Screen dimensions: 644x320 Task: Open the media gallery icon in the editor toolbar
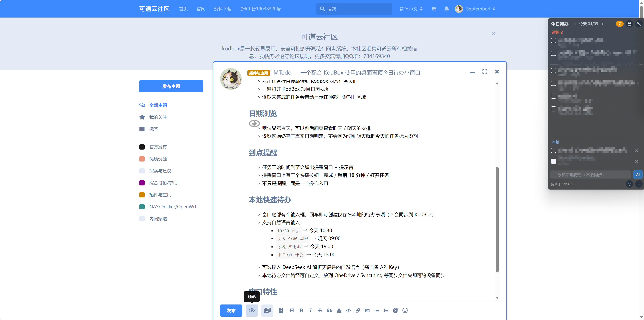267,311
